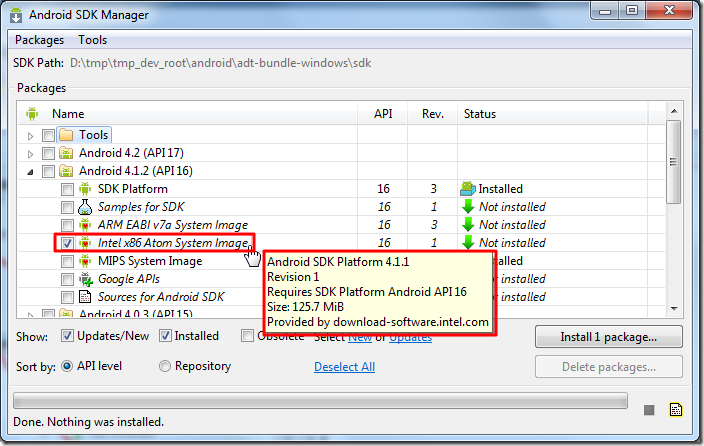Screen dimensions: 704x446
Task: Click the SDK Platform android icon
Action: [85, 189]
